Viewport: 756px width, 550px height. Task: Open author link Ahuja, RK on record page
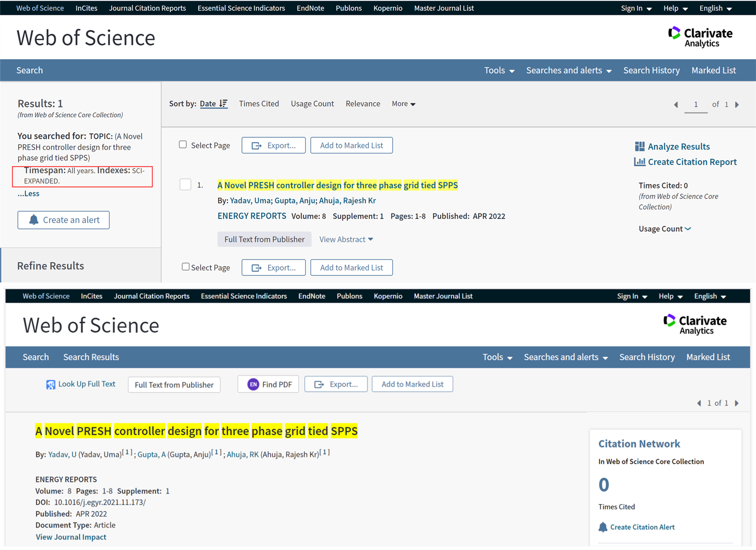[x=243, y=455]
